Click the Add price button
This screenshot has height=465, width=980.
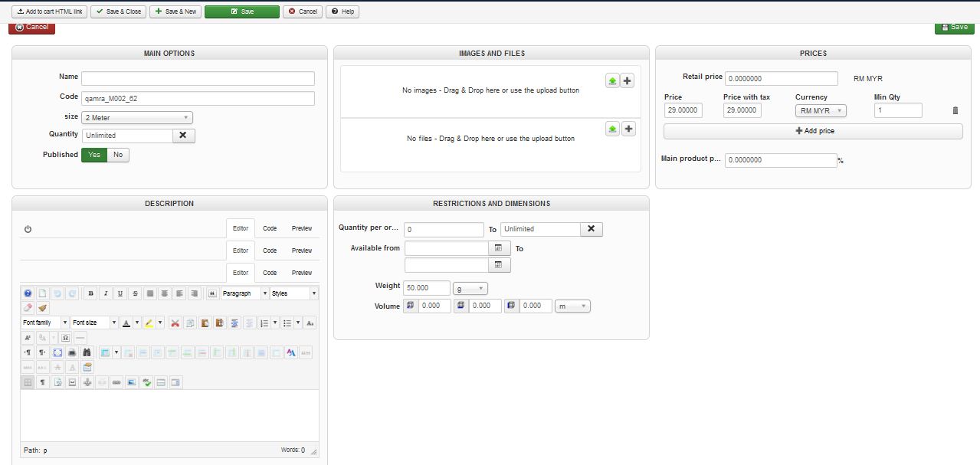coord(813,131)
